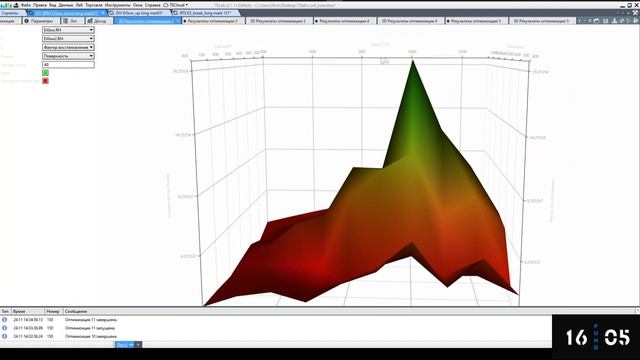This screenshot has width=640, height=360.
Task: Open the Поверхность chart type dropdown
Action: 68,56
